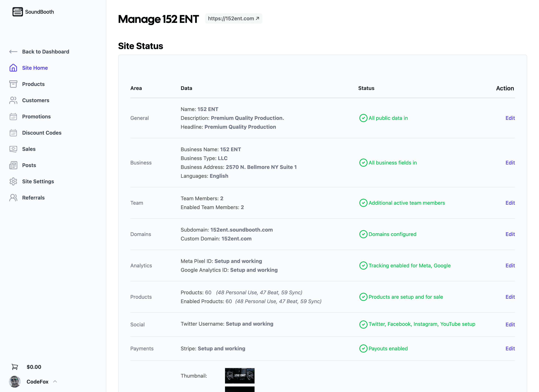Click the Customers people icon
The image size is (539, 392).
tap(13, 100)
